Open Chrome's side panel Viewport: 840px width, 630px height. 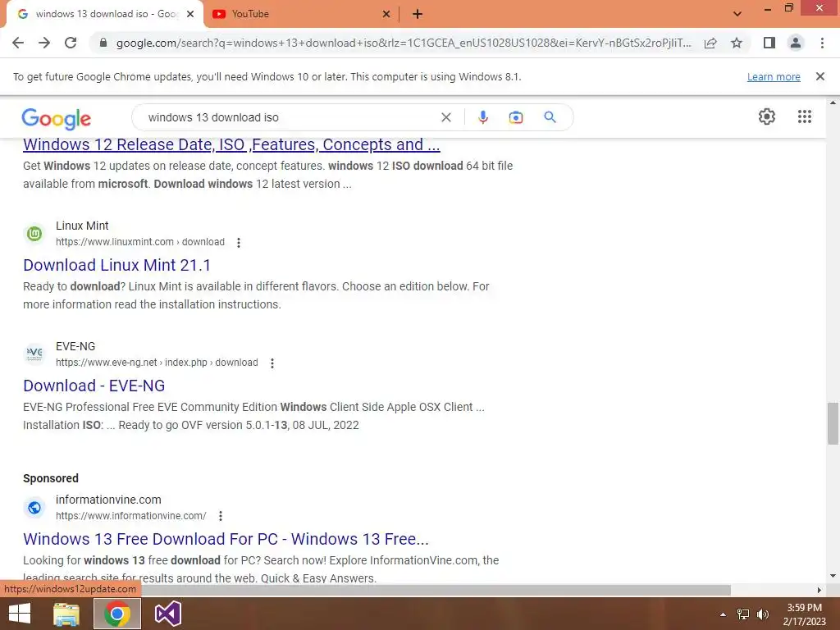point(769,43)
